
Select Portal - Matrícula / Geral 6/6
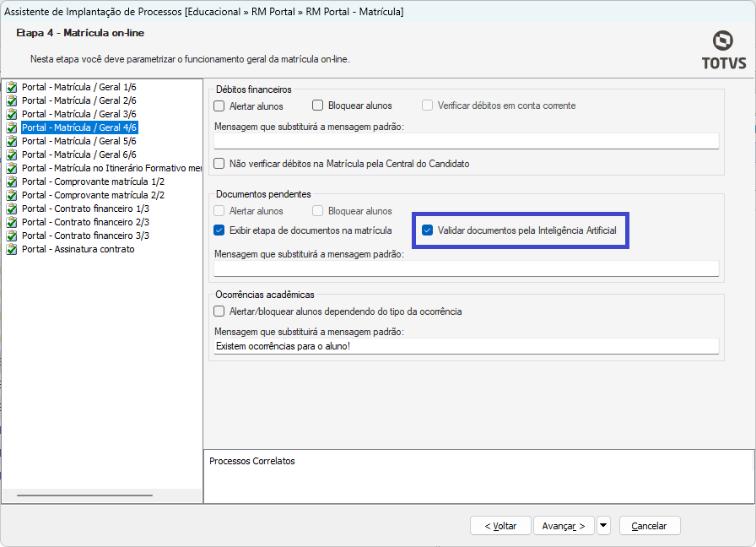click(79, 154)
